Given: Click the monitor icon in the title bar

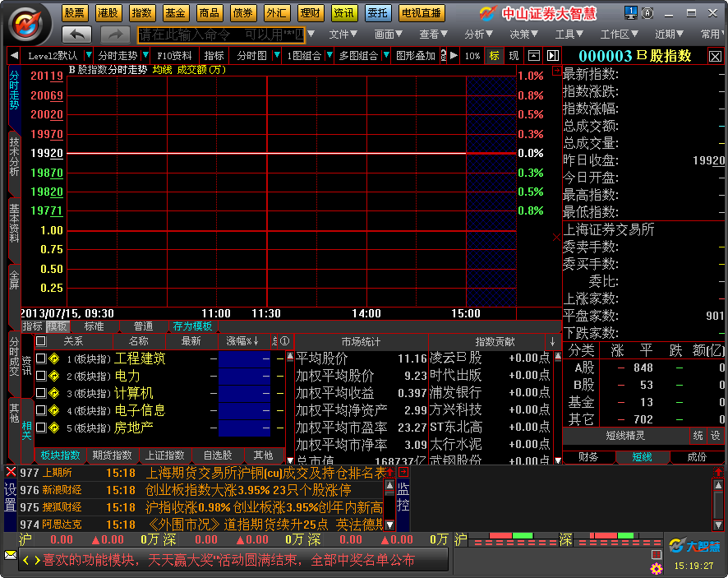Looking at the screenshot, I should [630, 12].
